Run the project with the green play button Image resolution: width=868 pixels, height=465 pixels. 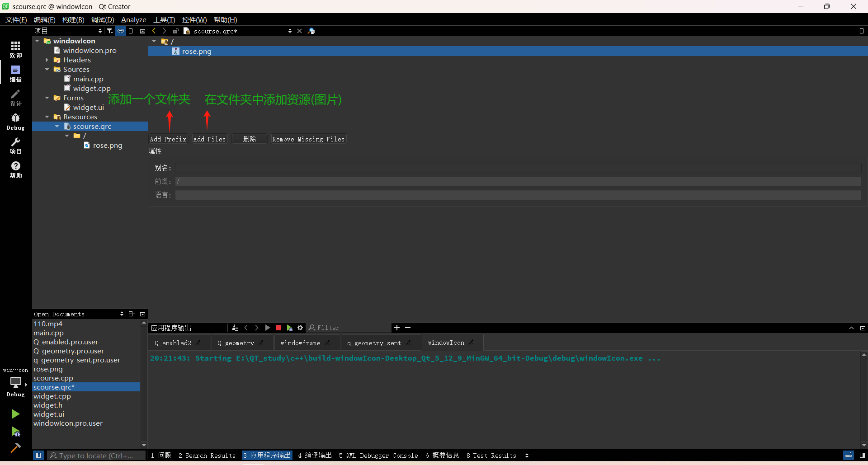tap(15, 414)
